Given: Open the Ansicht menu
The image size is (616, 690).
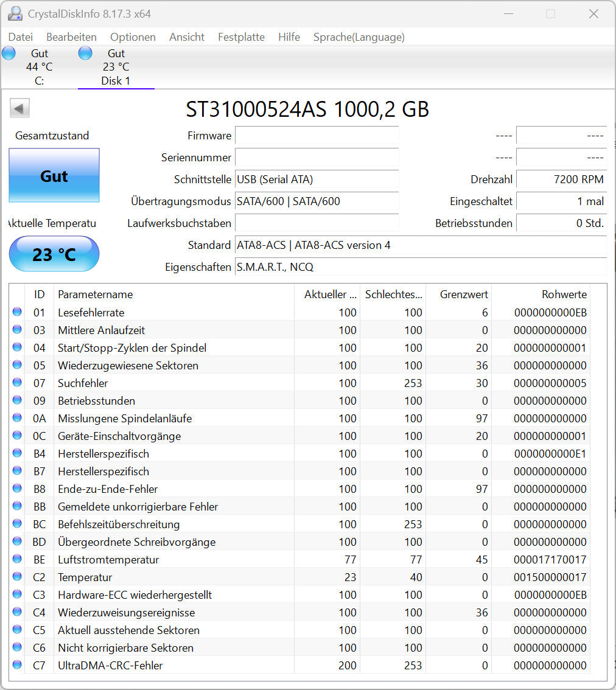Looking at the screenshot, I should (x=186, y=37).
